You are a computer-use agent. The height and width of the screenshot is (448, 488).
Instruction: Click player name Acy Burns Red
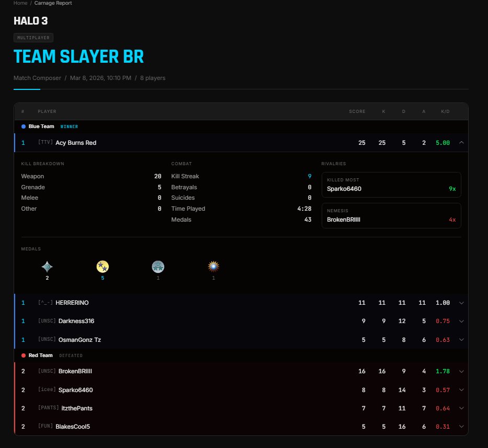pos(76,143)
